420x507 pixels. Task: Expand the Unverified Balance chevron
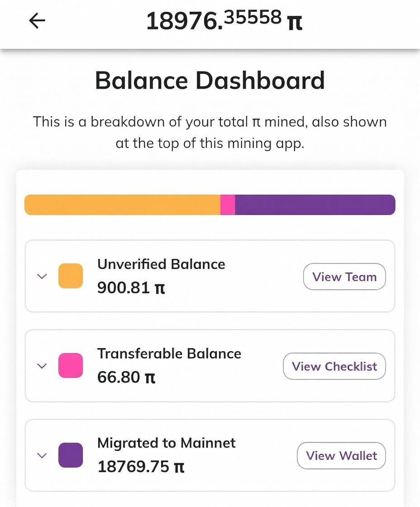(x=42, y=276)
